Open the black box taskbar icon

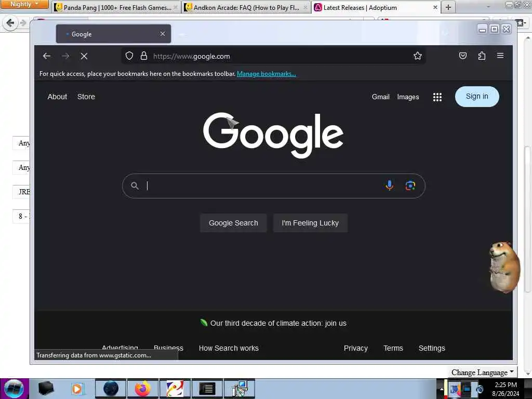click(x=46, y=389)
